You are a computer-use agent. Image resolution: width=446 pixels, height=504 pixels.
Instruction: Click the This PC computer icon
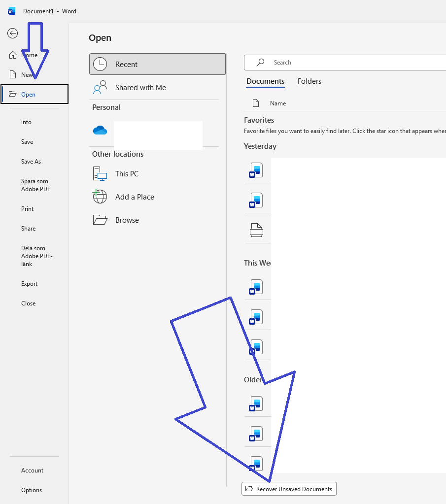pos(100,173)
